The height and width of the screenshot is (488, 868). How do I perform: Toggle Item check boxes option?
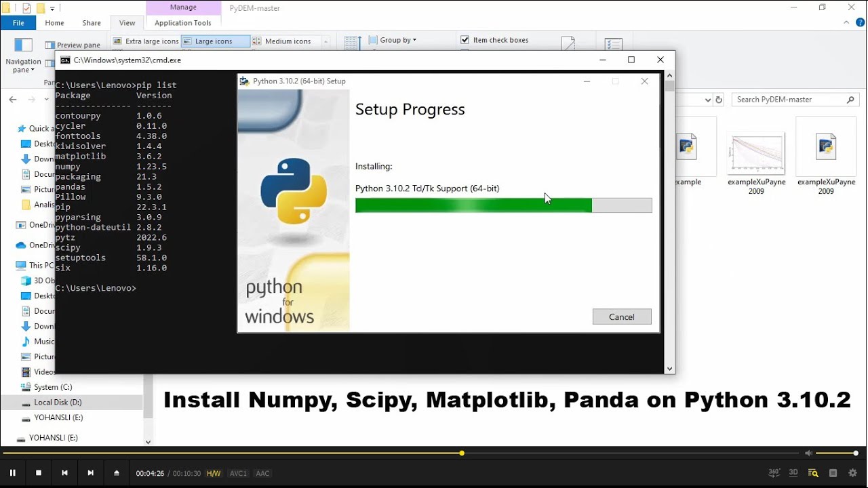(x=494, y=40)
